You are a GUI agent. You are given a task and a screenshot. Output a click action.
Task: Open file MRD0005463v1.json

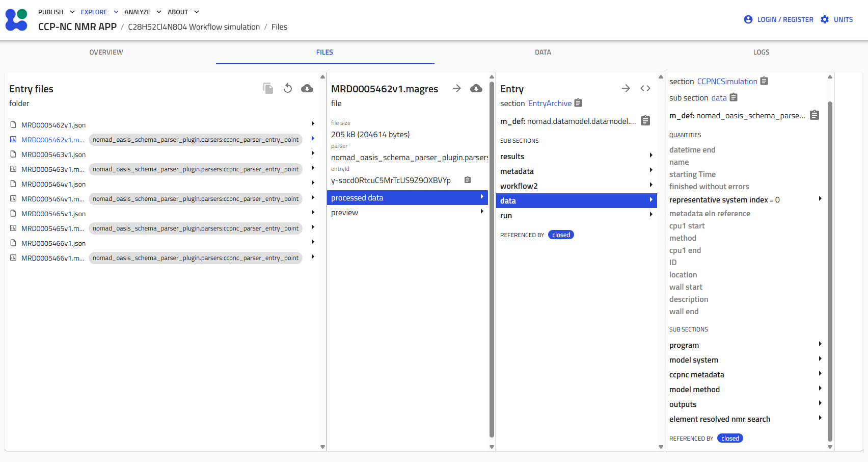tap(53, 155)
